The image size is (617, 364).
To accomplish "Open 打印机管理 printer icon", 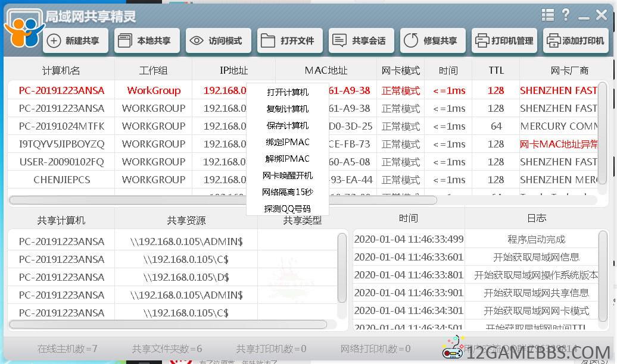I will coord(482,41).
